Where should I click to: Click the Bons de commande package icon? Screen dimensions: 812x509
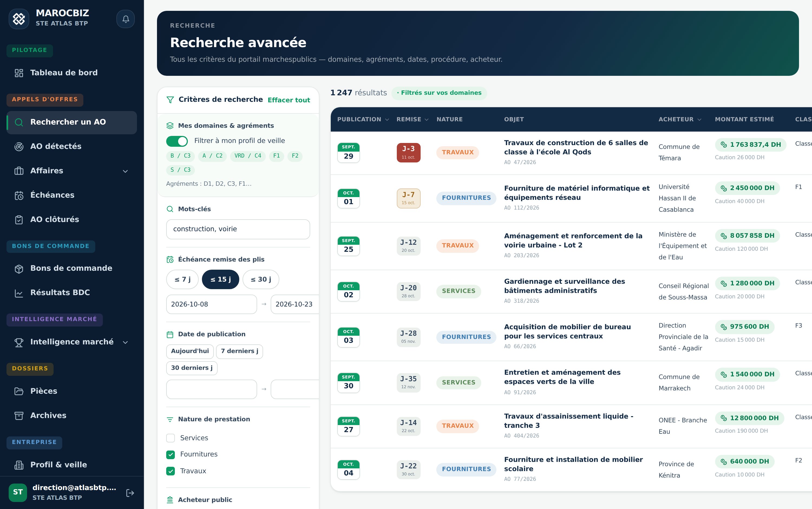tap(19, 268)
